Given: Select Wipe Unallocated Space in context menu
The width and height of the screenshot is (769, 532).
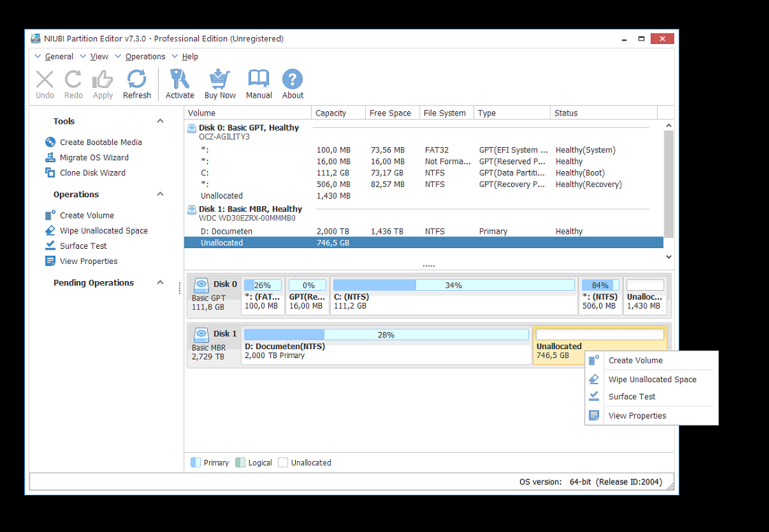Looking at the screenshot, I should 652,379.
